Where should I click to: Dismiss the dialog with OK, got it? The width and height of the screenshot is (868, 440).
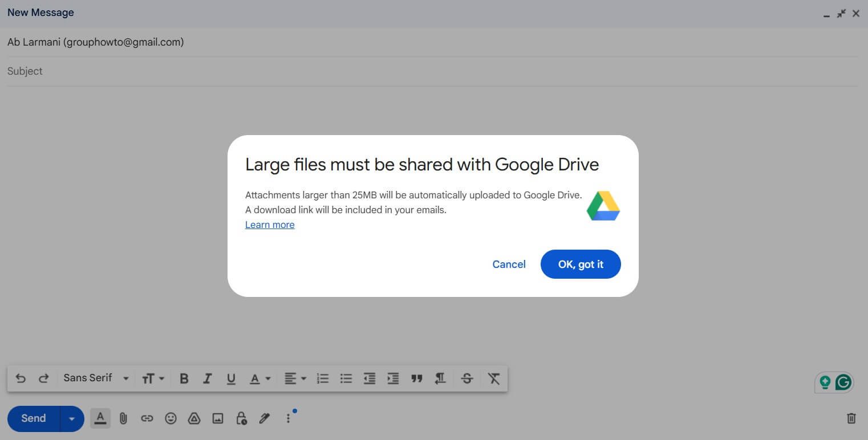tap(581, 264)
